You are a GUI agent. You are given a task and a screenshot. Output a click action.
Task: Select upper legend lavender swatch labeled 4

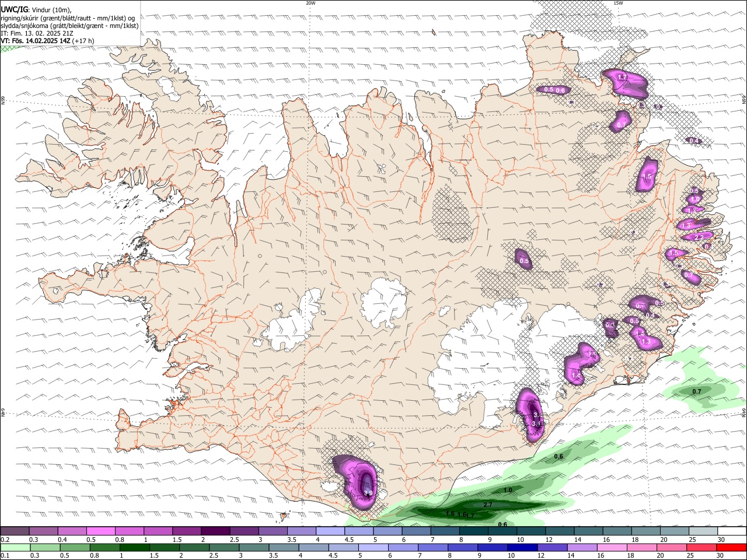pos(330,531)
